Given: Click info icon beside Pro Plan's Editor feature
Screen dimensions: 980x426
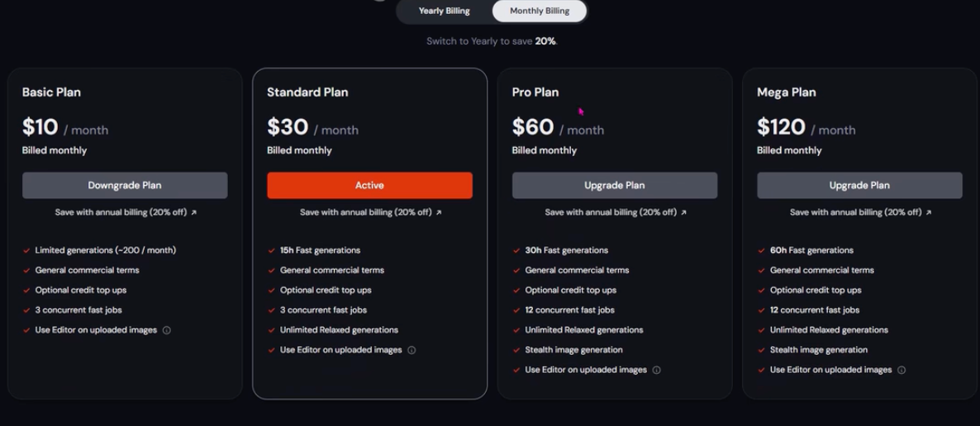Looking at the screenshot, I should (657, 371).
